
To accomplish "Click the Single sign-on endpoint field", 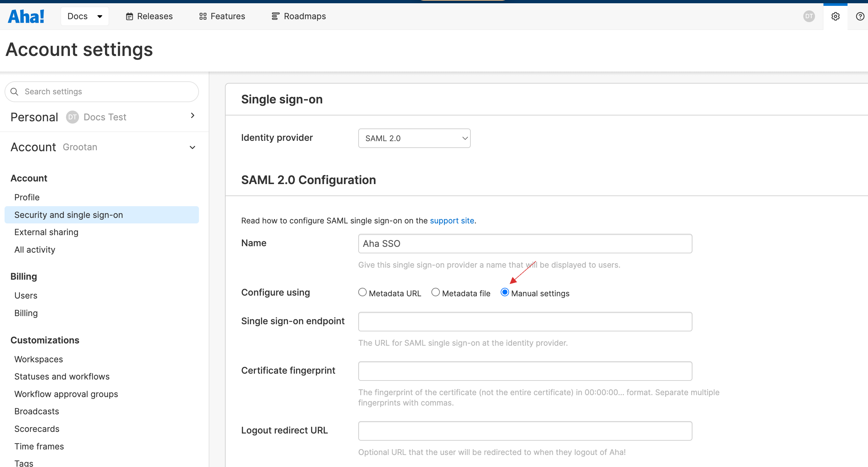I will (525, 322).
